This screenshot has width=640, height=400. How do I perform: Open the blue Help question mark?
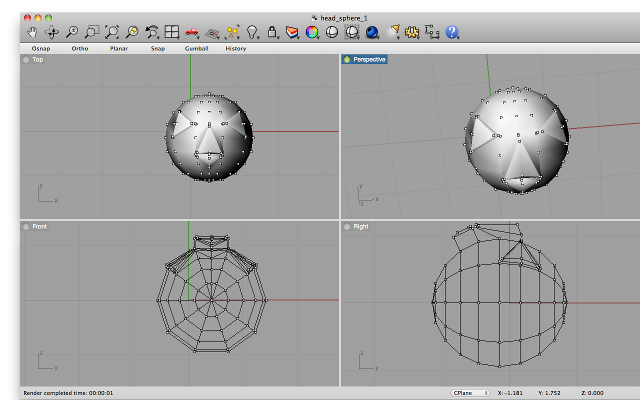pyautogui.click(x=452, y=32)
